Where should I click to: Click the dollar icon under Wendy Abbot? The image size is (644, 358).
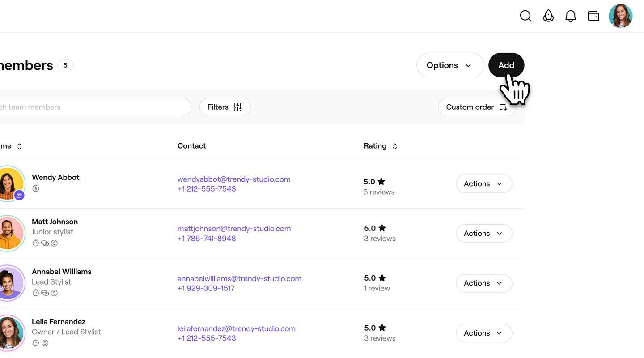pos(36,188)
